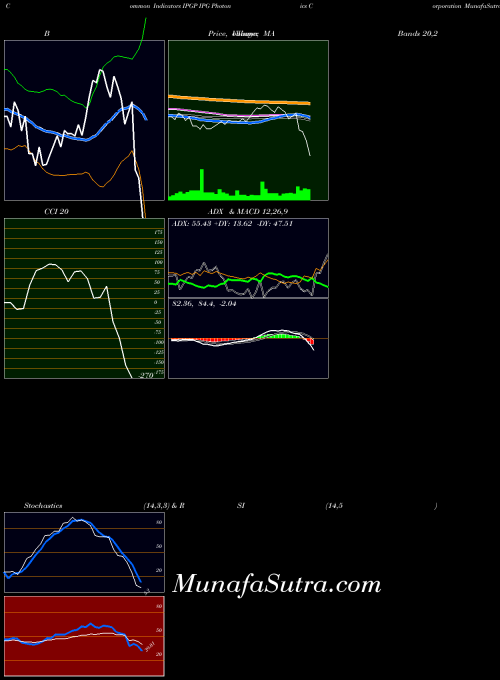The height and width of the screenshot is (680, 500).
Task: Select the 'ADX: 55.43 +DY: 13.62 -DY: 47.51' readout
Action: tap(232, 224)
